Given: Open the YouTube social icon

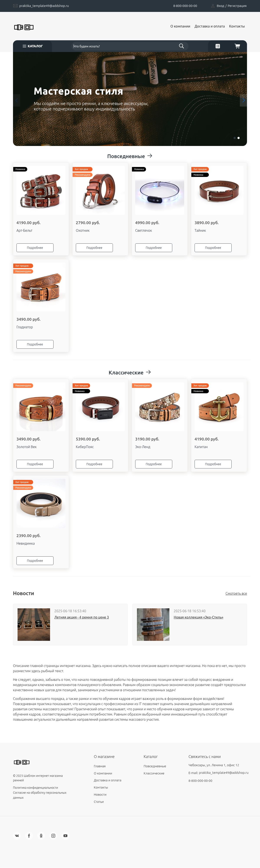Looking at the screenshot, I should tap(65, 835).
